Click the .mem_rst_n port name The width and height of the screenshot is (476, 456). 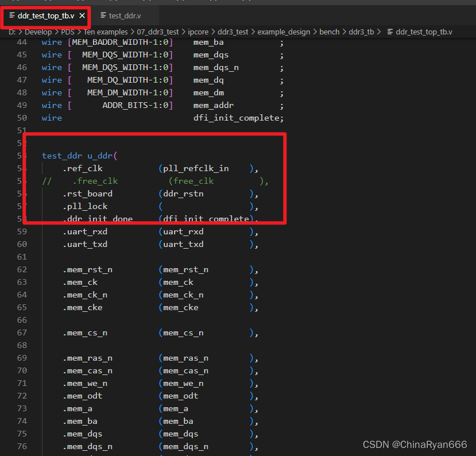tap(87, 269)
